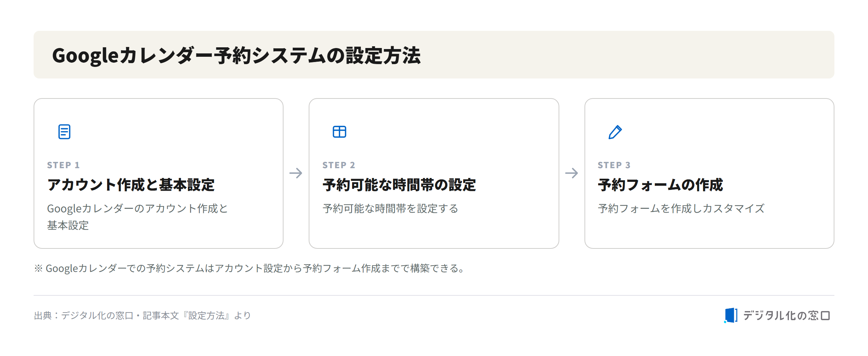Click the arrow between Step 1 and Step 2
Image resolution: width=868 pixels, height=356 pixels.
[296, 173]
